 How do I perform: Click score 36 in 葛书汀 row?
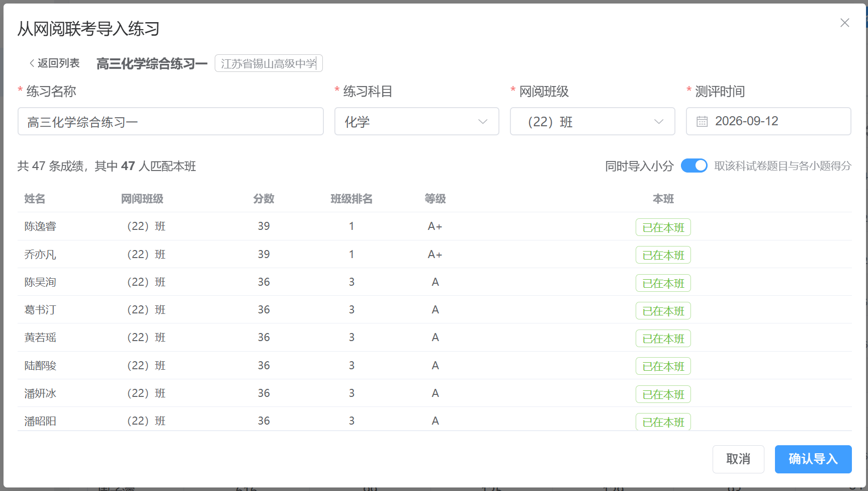click(264, 310)
